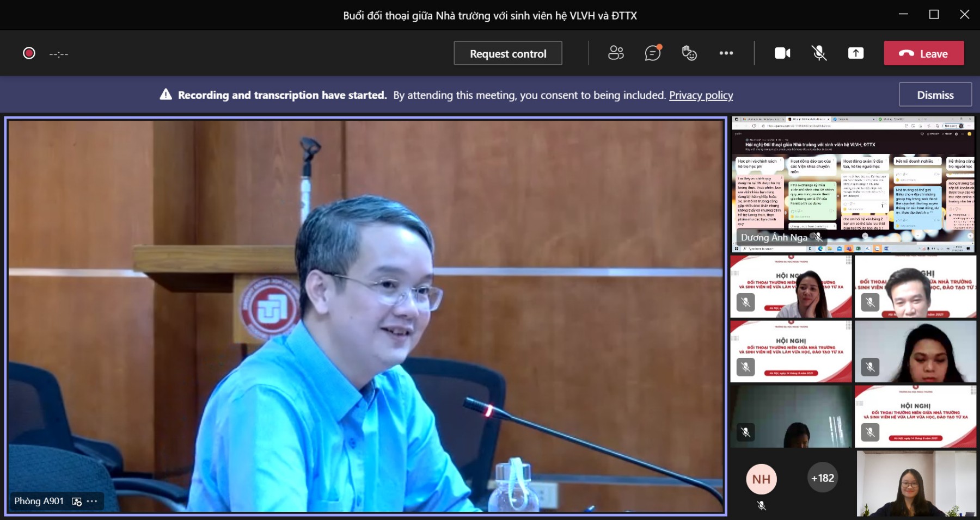980x520 pixels.
Task: Open more options for Phòng A901 video
Action: click(92, 502)
